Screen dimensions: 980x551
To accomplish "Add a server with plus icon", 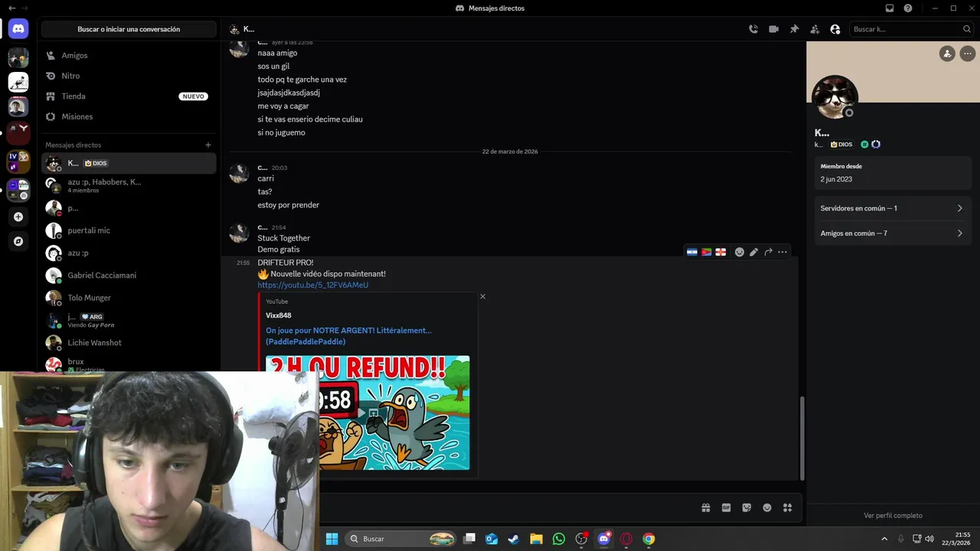I will pos(18,217).
